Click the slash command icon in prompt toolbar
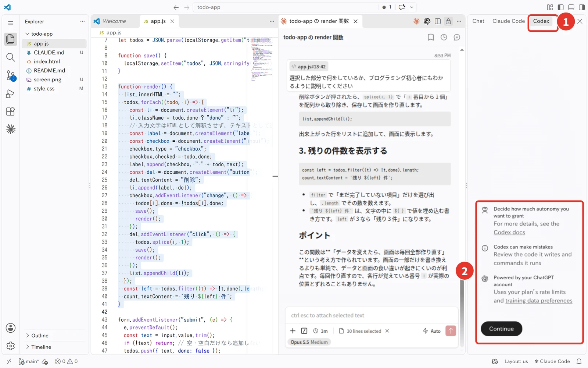Image resolution: width=588 pixels, height=368 pixels. click(304, 331)
